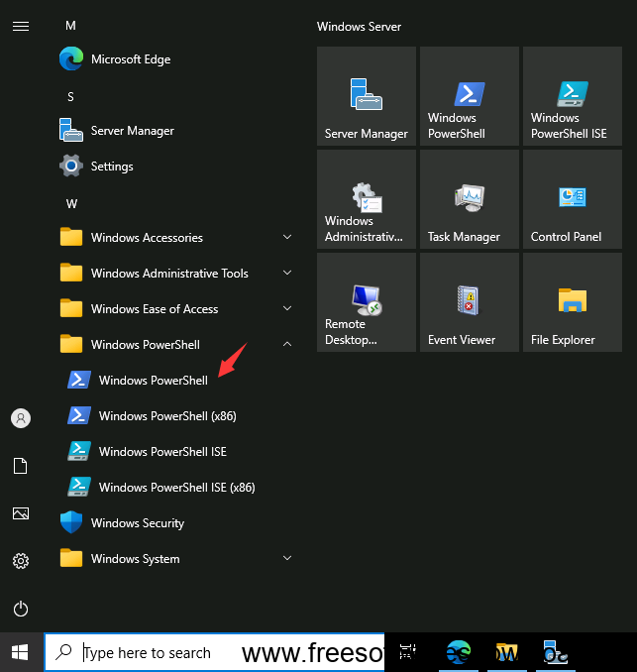The height and width of the screenshot is (672, 637).
Task: Click the Windows Server tile group title
Action: (359, 27)
